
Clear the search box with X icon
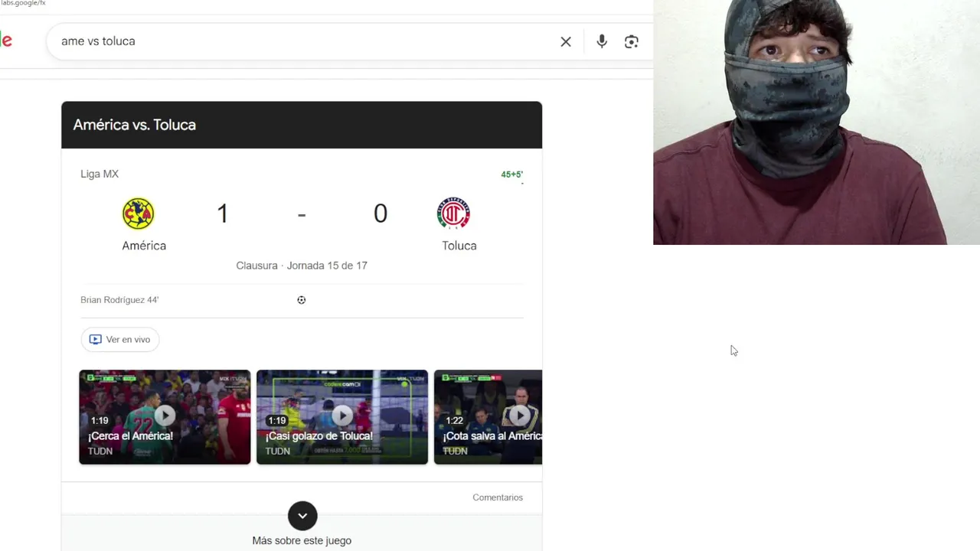click(566, 41)
